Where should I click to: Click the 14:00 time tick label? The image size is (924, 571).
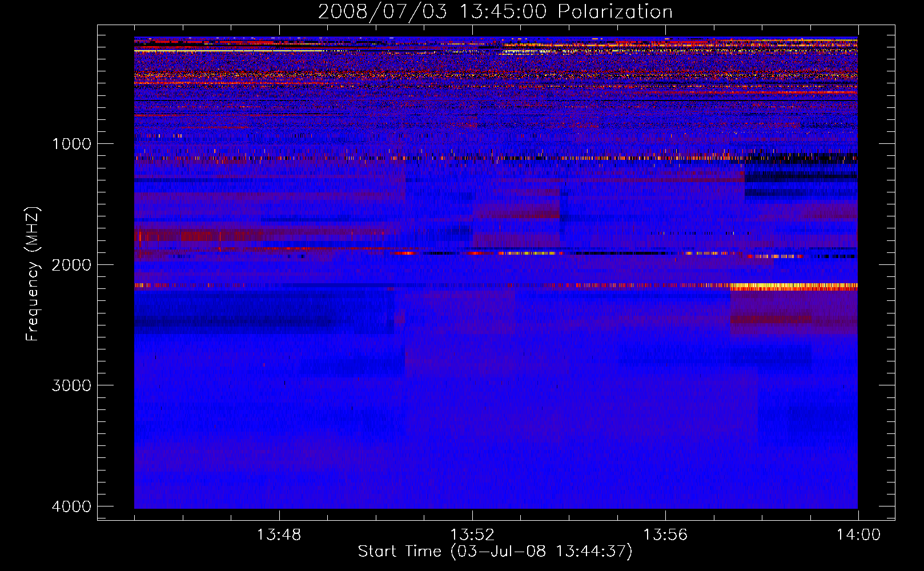tap(858, 535)
